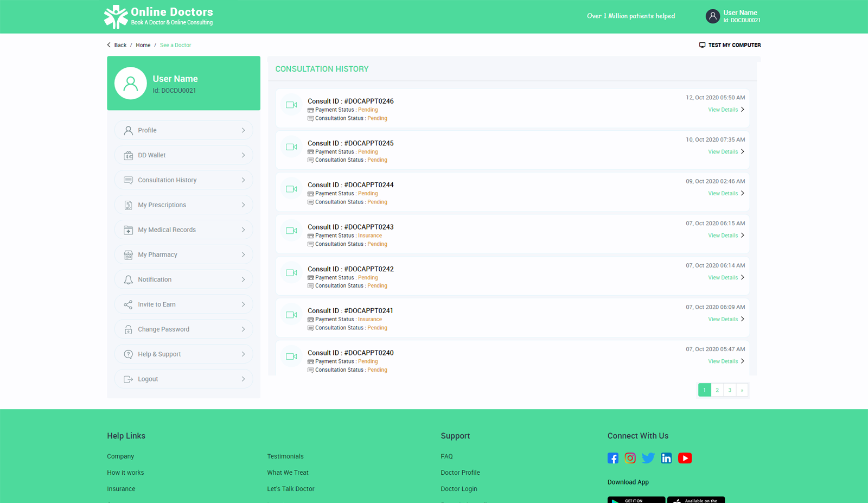Open the Testimonials footer link
868x503 pixels.
pyautogui.click(x=285, y=456)
